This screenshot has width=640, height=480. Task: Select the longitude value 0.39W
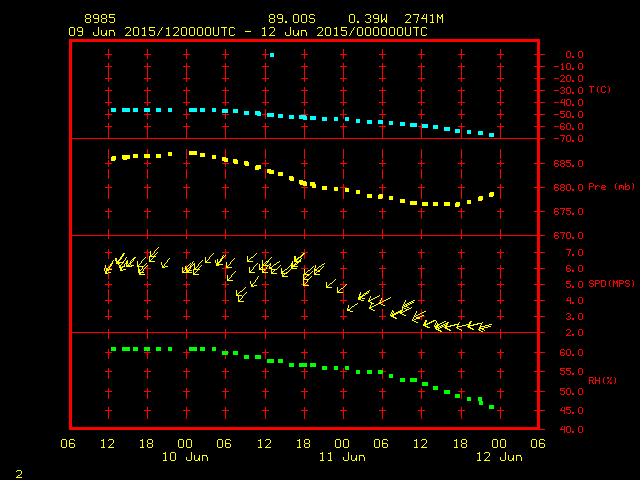point(368,19)
